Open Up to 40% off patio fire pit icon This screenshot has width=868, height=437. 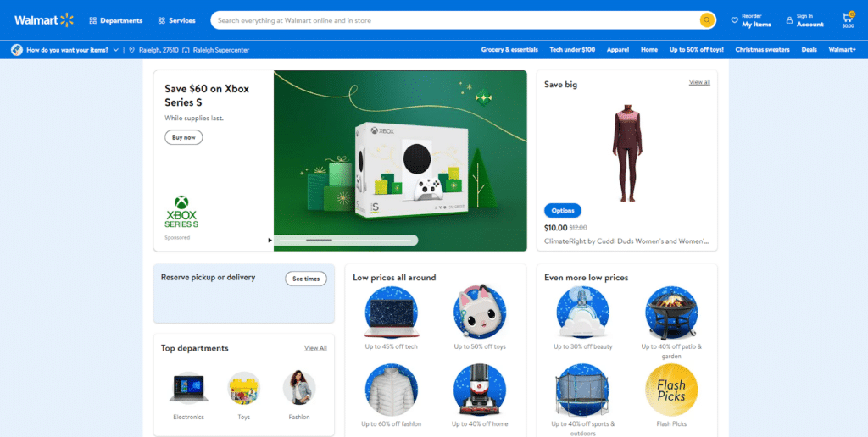click(x=671, y=313)
